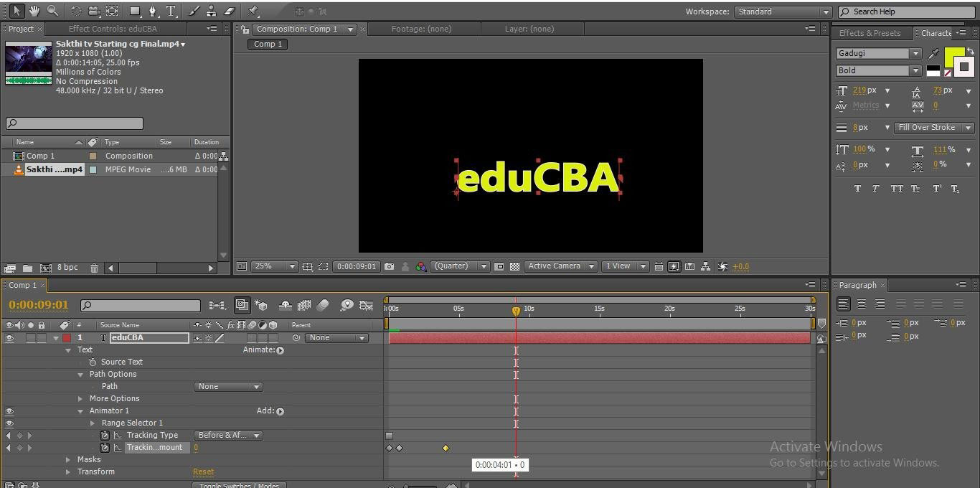The width and height of the screenshot is (980, 488).
Task: Select the Project panel tab
Action: pos(21,29)
